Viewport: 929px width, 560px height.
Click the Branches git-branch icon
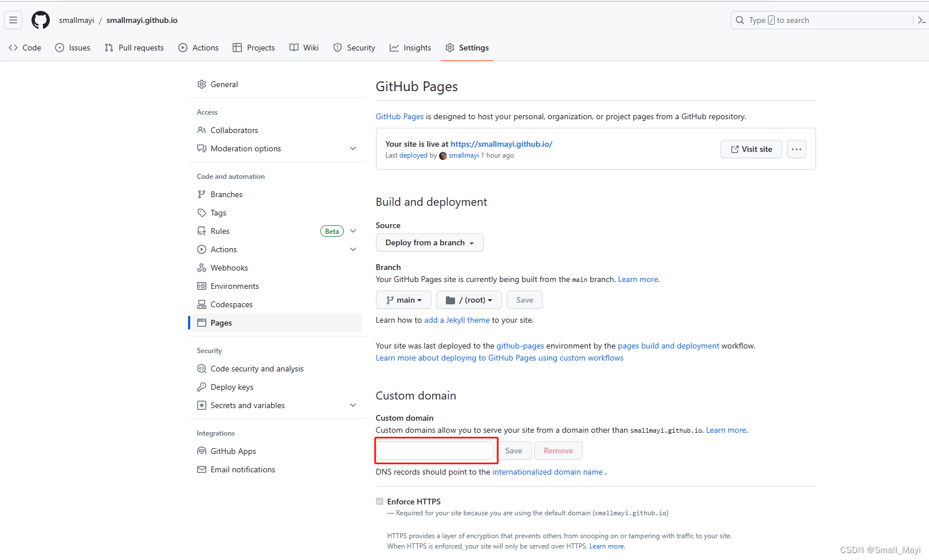tap(202, 194)
